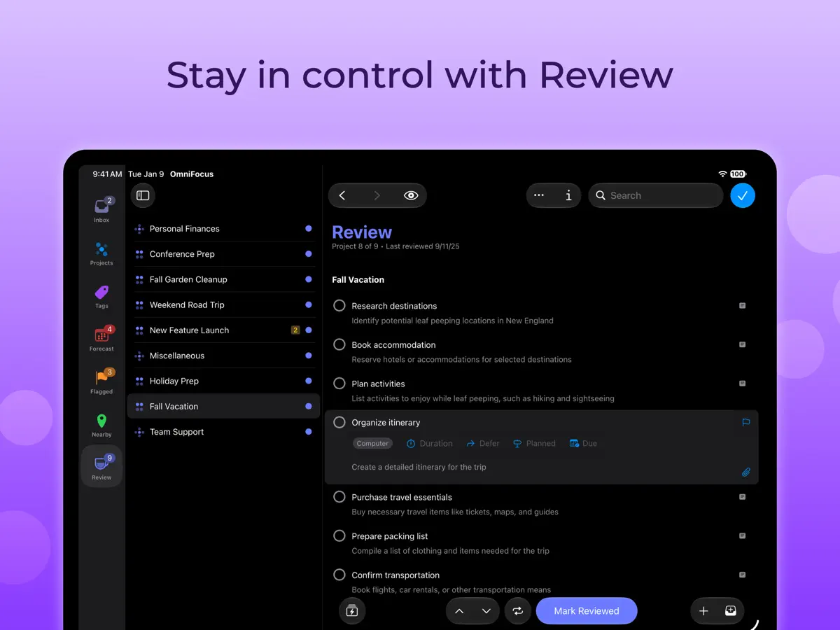The image size is (840, 630).
Task: Open note icon for Confirm transportation
Action: pyautogui.click(x=743, y=575)
